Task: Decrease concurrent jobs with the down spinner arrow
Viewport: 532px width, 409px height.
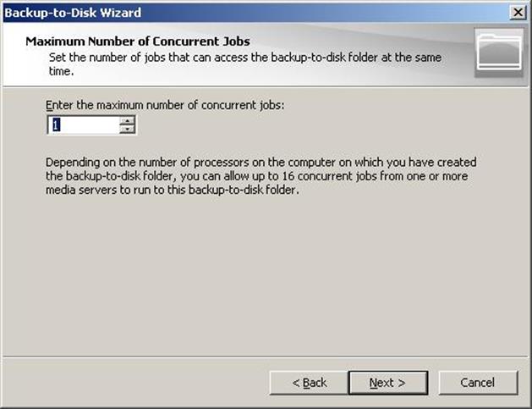Action: [x=127, y=129]
